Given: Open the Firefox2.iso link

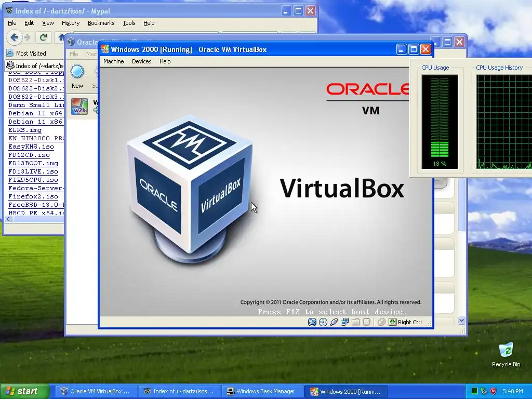Looking at the screenshot, I should point(33,196).
